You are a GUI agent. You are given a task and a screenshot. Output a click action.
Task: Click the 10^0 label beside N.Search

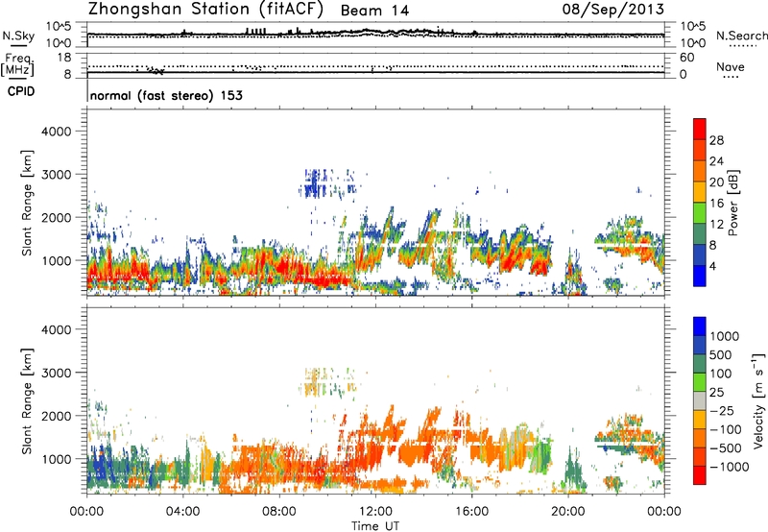tap(693, 43)
